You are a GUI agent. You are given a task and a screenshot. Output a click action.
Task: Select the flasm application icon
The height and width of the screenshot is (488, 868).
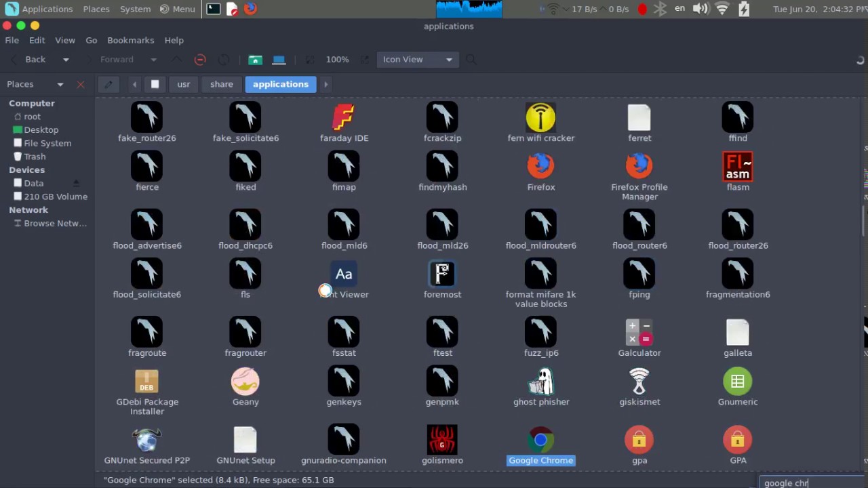[738, 167]
